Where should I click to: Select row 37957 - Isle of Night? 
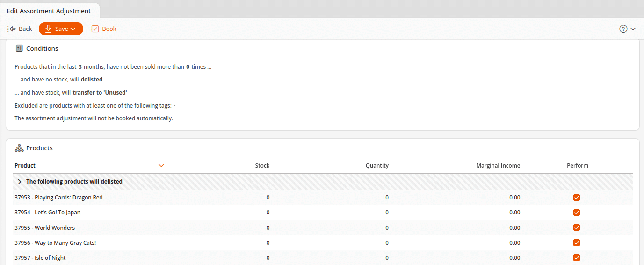[323, 258]
